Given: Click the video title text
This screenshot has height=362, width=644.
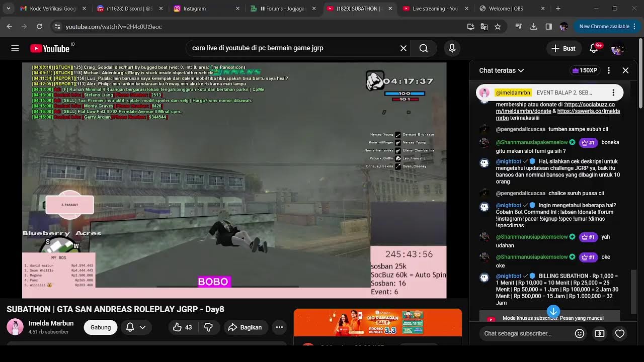Looking at the screenshot, I should pyautogui.click(x=115, y=309).
